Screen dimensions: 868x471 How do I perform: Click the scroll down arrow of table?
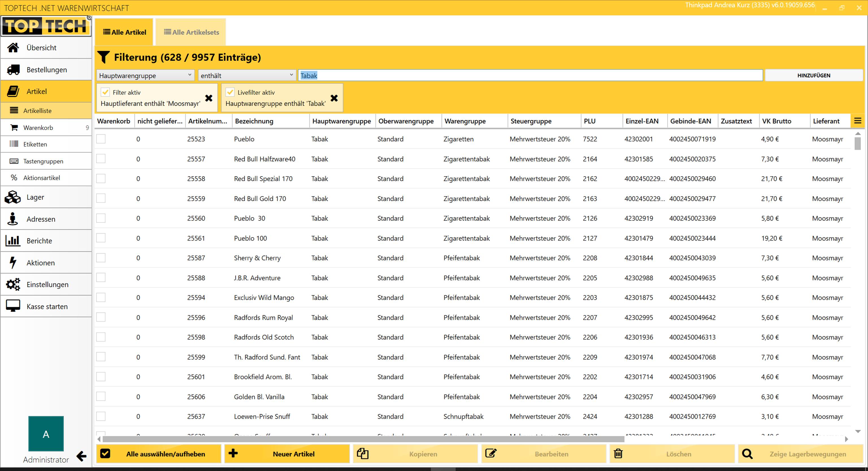pos(858,431)
